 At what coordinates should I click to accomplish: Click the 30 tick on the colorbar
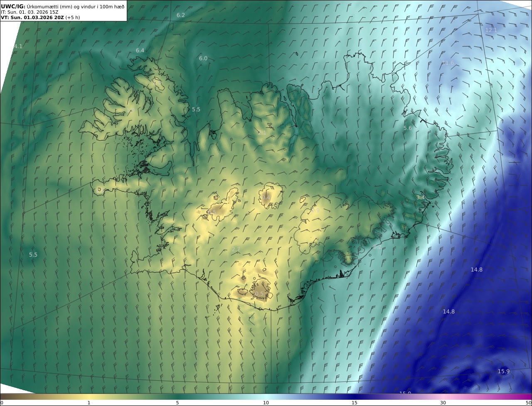443,403
